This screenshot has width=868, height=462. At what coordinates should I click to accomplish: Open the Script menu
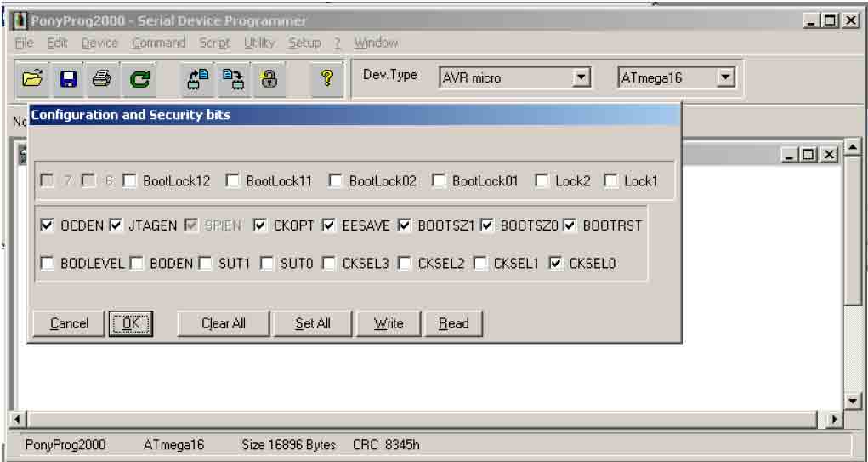coord(214,43)
